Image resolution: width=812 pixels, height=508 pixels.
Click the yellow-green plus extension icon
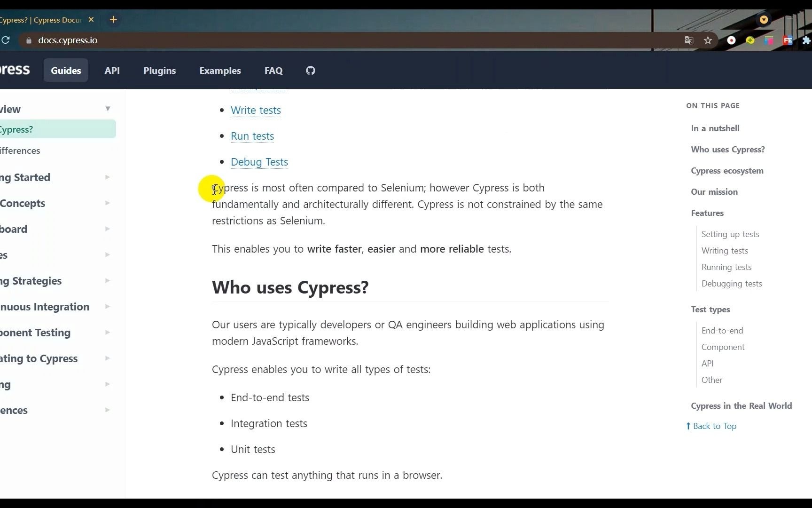click(750, 40)
